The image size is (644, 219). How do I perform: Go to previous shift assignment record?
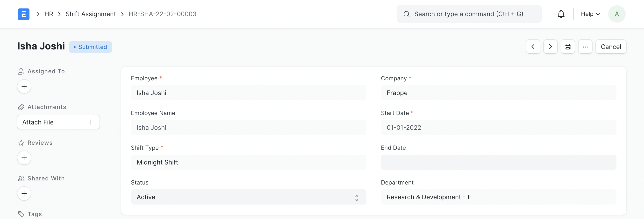(533, 47)
